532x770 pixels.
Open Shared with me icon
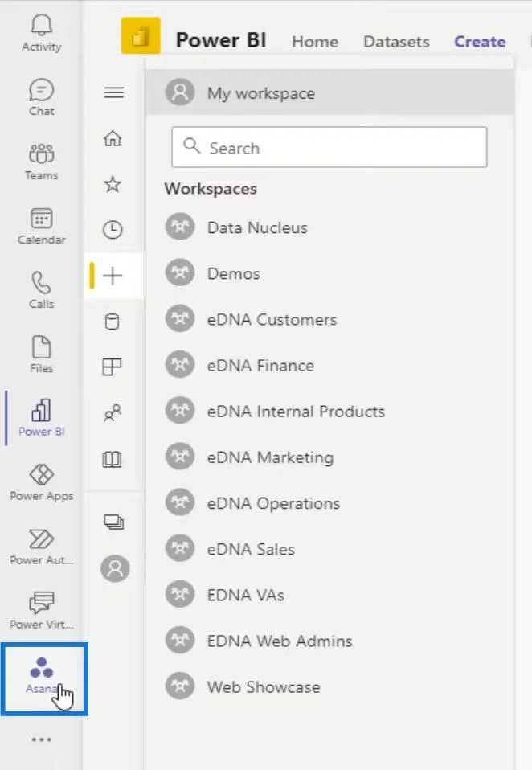(x=112, y=413)
